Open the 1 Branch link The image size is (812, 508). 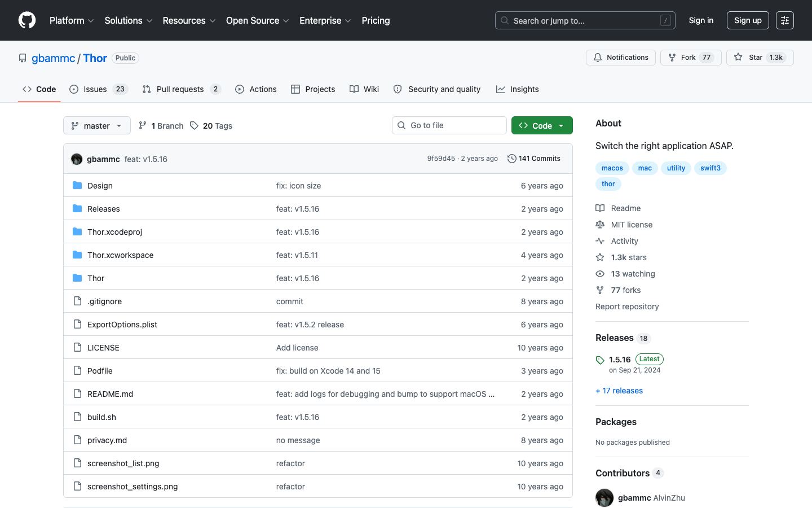pos(161,125)
